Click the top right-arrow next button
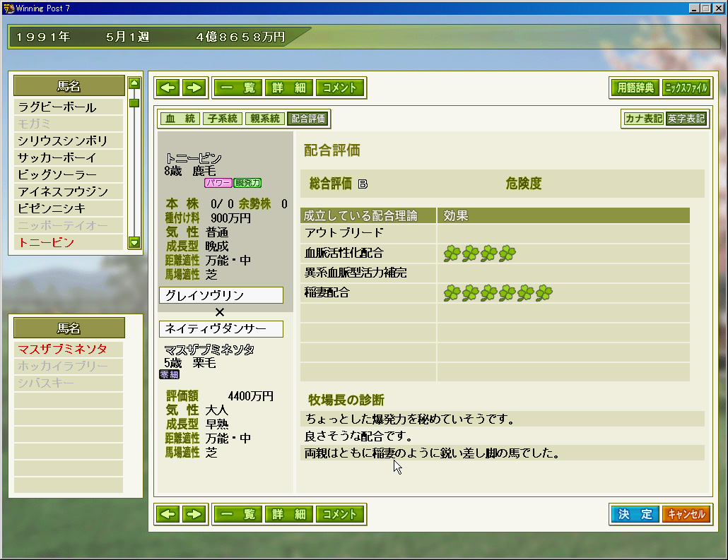Screen dimensions: 728x560 pos(194,88)
